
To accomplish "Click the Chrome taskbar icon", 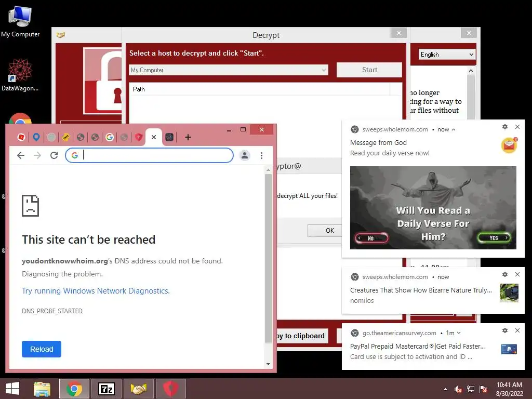I will [x=74, y=389].
